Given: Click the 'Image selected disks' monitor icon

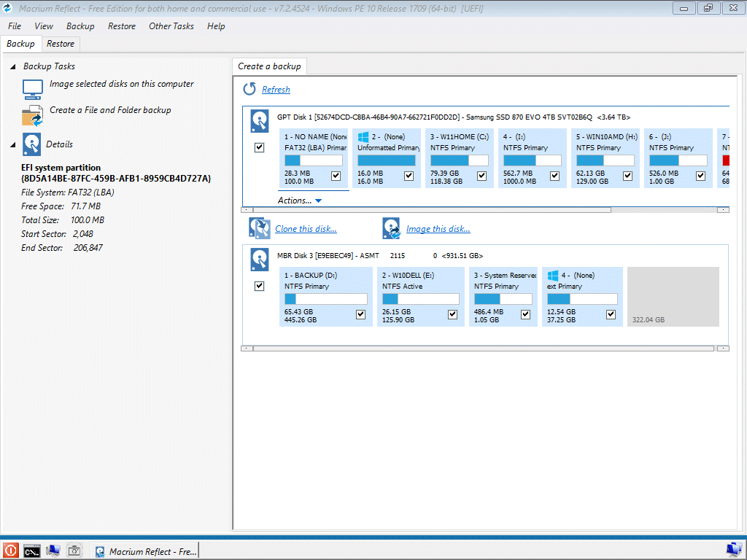Looking at the screenshot, I should (33, 89).
